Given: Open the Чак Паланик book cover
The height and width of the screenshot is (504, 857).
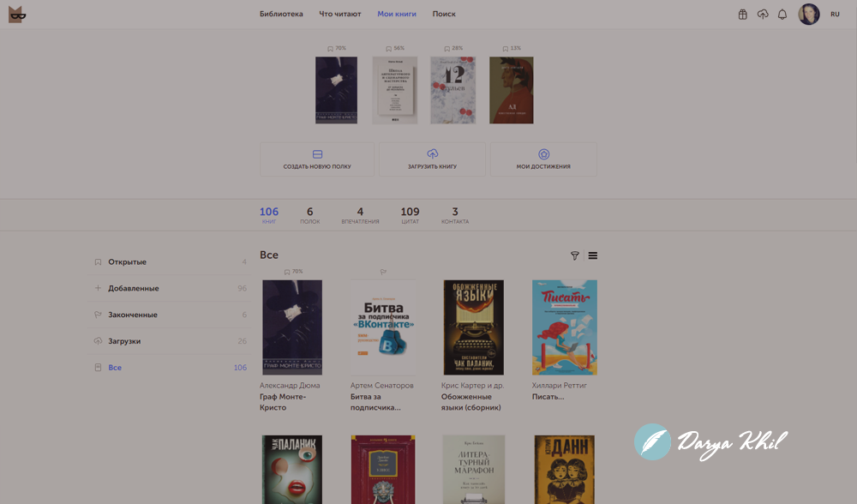Looking at the screenshot, I should coord(292,470).
